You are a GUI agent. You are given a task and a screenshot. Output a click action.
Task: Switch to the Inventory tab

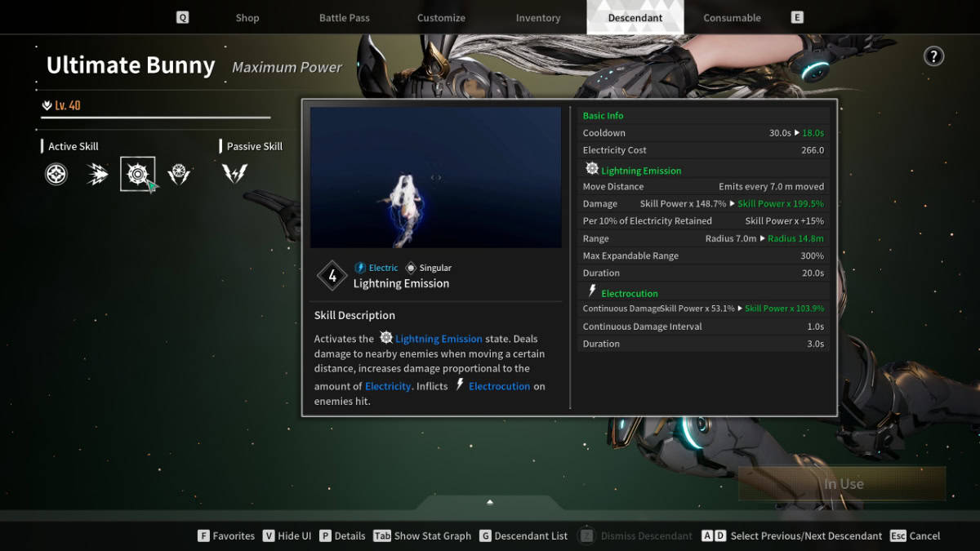[537, 17]
